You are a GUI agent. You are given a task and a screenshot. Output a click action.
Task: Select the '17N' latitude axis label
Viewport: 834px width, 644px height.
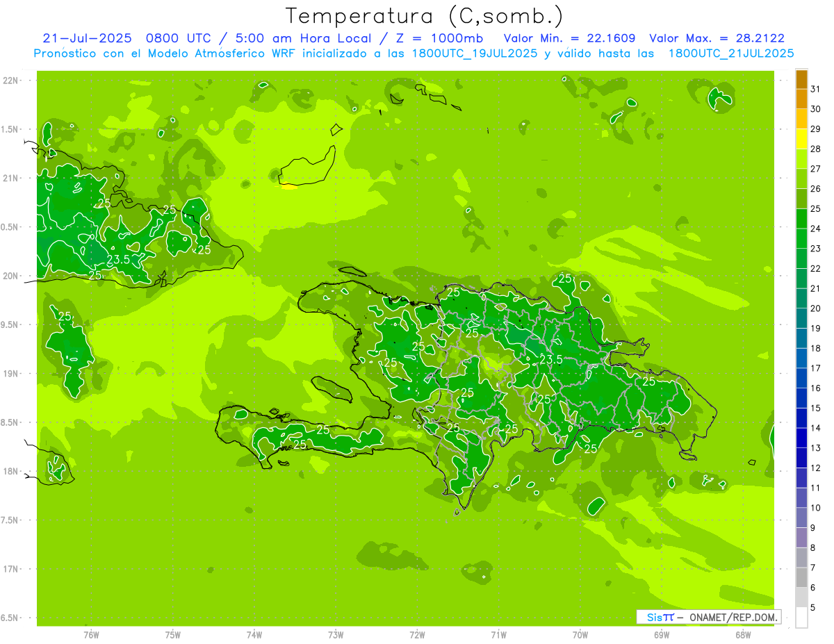coord(10,569)
